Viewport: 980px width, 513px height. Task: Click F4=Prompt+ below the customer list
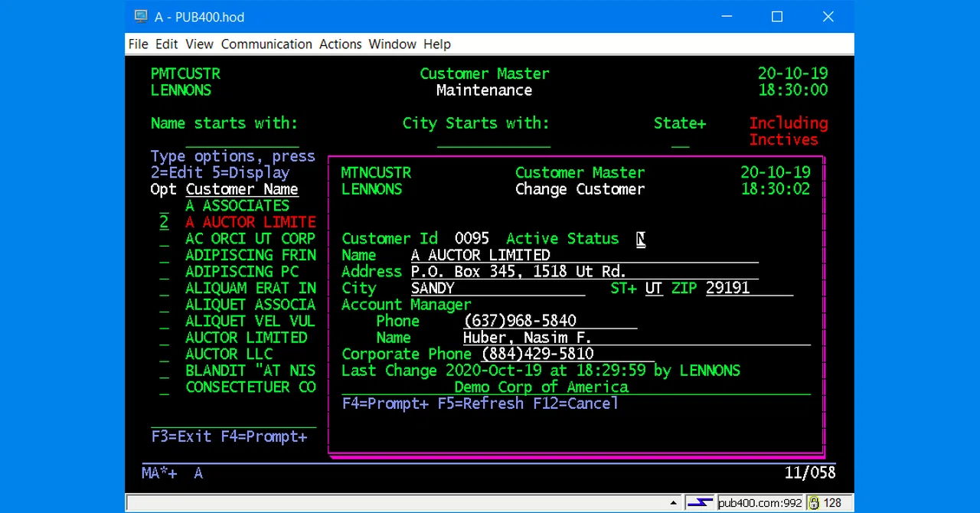coord(264,436)
